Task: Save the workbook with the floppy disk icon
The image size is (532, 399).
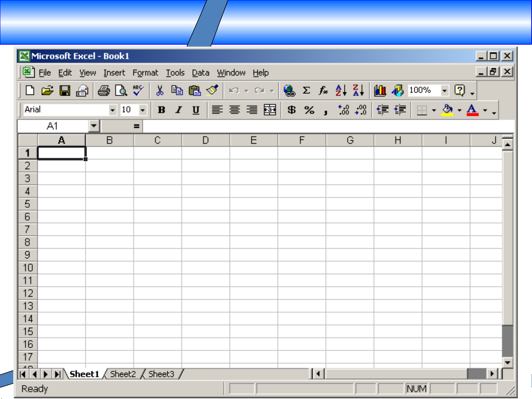Action: (65, 90)
